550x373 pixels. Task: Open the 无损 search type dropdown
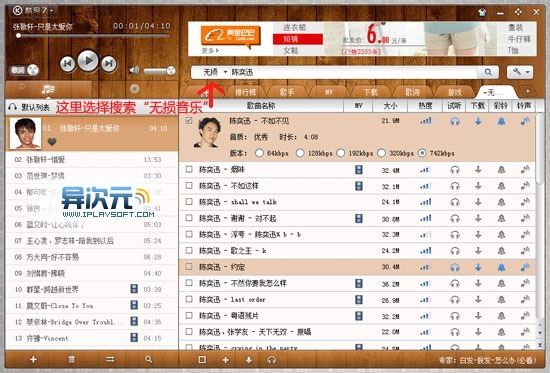215,72
